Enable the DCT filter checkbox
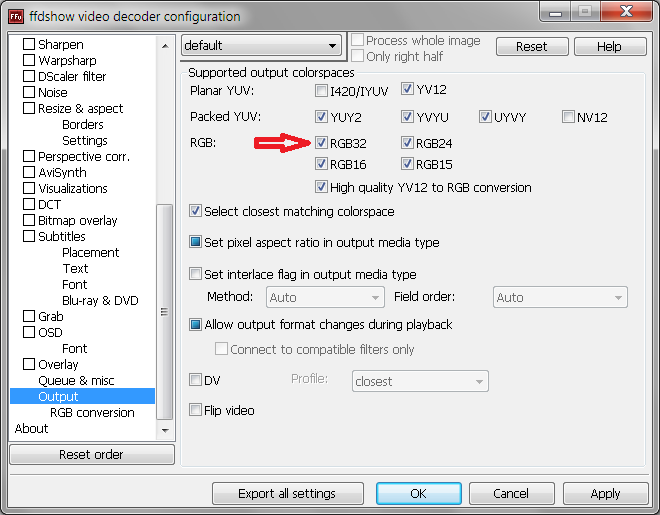Screen dimensions: 660x515 [x=29, y=204]
